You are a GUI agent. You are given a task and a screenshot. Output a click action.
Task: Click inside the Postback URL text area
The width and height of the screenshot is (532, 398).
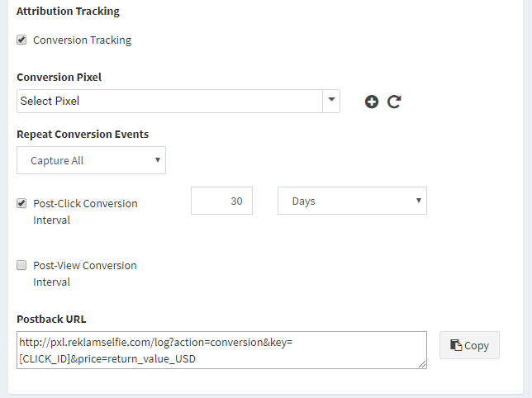click(x=221, y=350)
